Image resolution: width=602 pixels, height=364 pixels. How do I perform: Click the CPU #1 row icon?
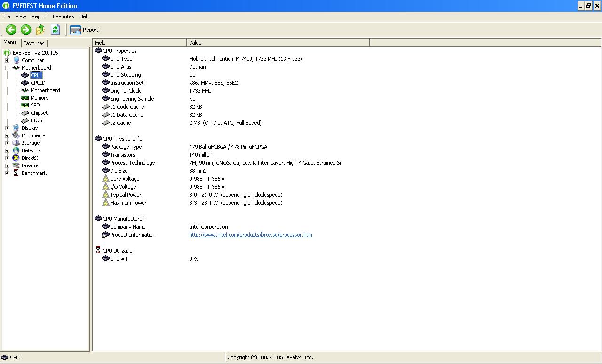(x=106, y=259)
